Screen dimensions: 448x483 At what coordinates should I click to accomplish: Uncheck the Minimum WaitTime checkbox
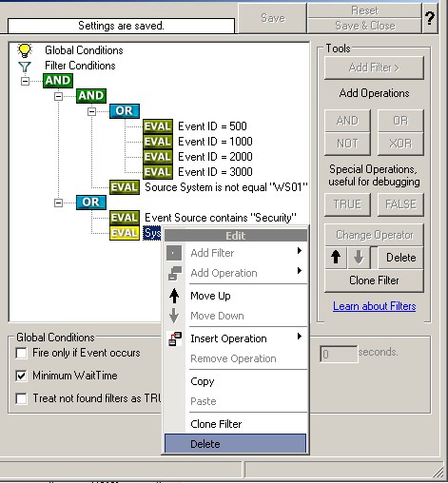pyautogui.click(x=22, y=376)
